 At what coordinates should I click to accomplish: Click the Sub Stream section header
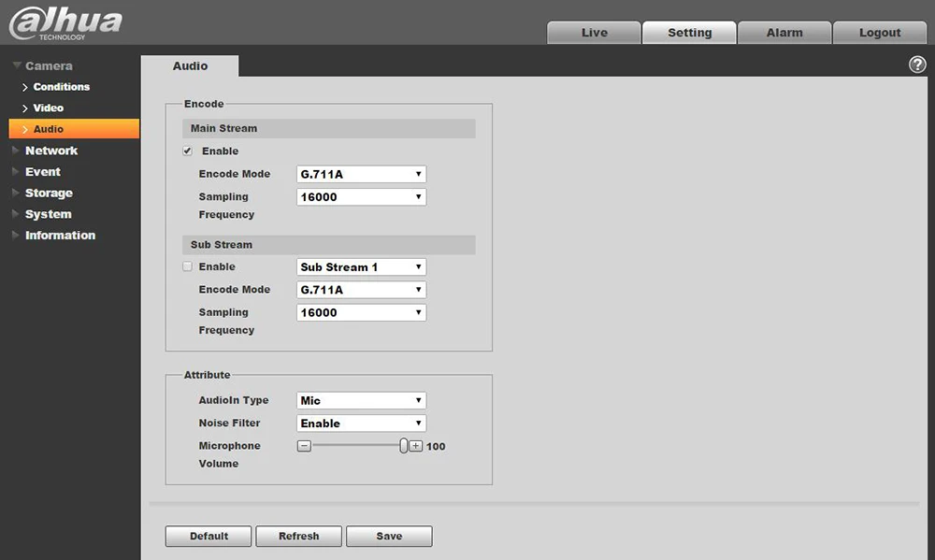coord(329,245)
